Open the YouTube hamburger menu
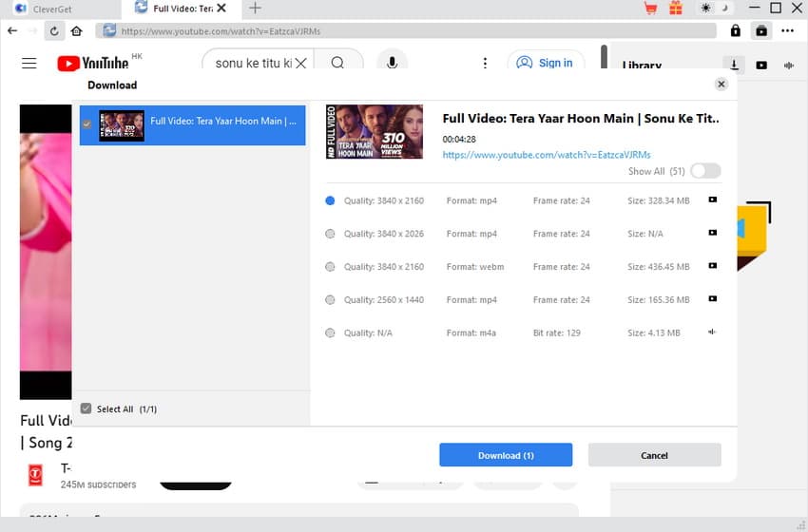This screenshot has height=532, width=808. [x=29, y=64]
